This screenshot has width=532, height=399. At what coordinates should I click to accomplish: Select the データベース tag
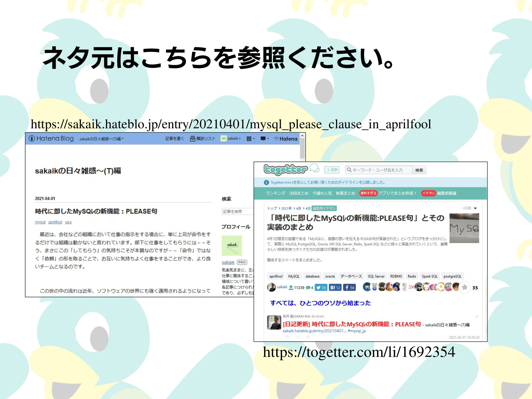click(351, 276)
